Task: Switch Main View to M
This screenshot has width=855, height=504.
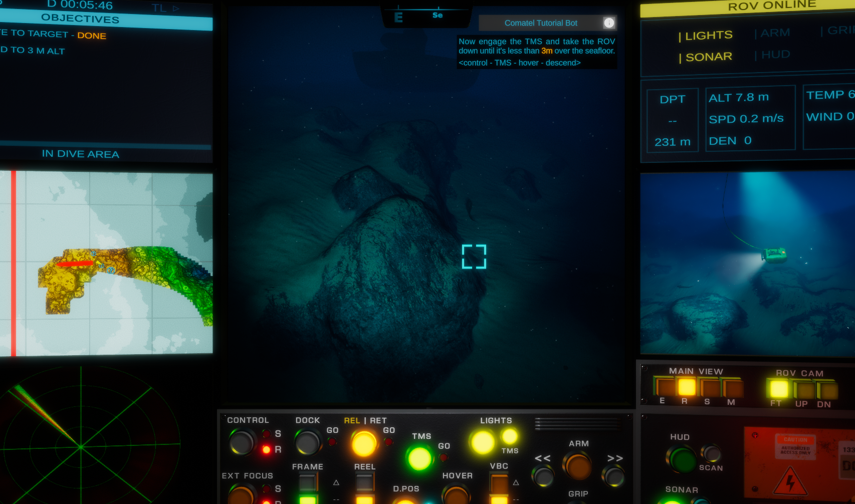Action: pos(732,389)
